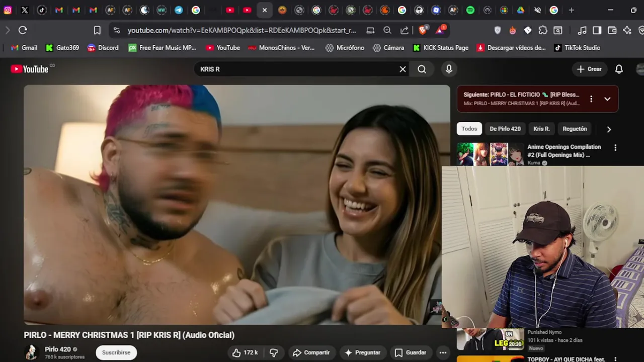Image resolution: width=644 pixels, height=362 pixels.
Task: Collapse the mix playlist panel chevron
Action: [x=607, y=99]
